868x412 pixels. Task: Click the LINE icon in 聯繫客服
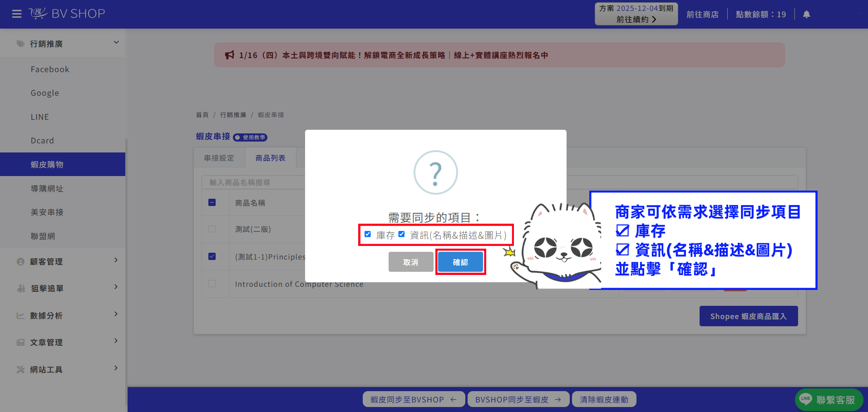[x=806, y=399]
